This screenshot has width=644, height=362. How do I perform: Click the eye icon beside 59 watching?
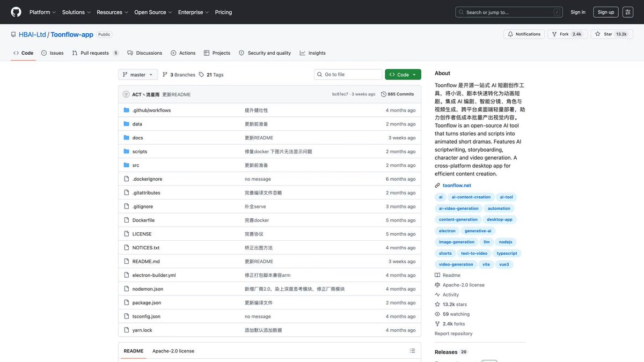click(x=437, y=314)
